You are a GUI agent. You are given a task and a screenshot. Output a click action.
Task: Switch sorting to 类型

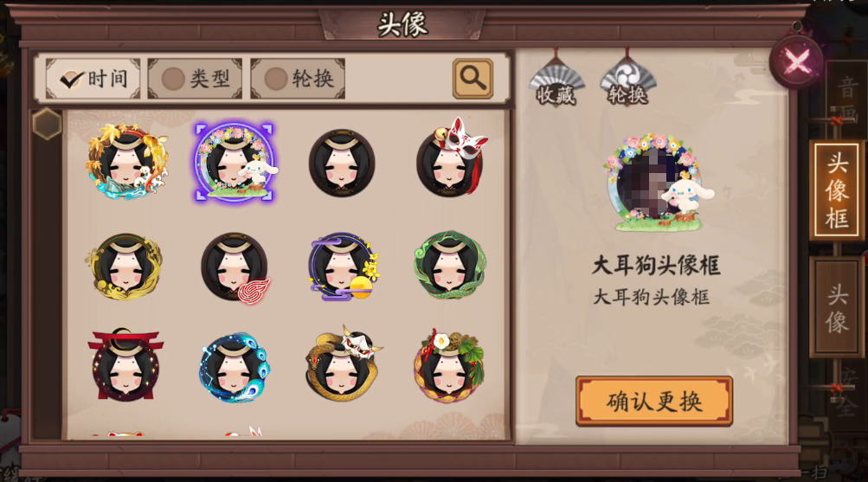coord(195,79)
